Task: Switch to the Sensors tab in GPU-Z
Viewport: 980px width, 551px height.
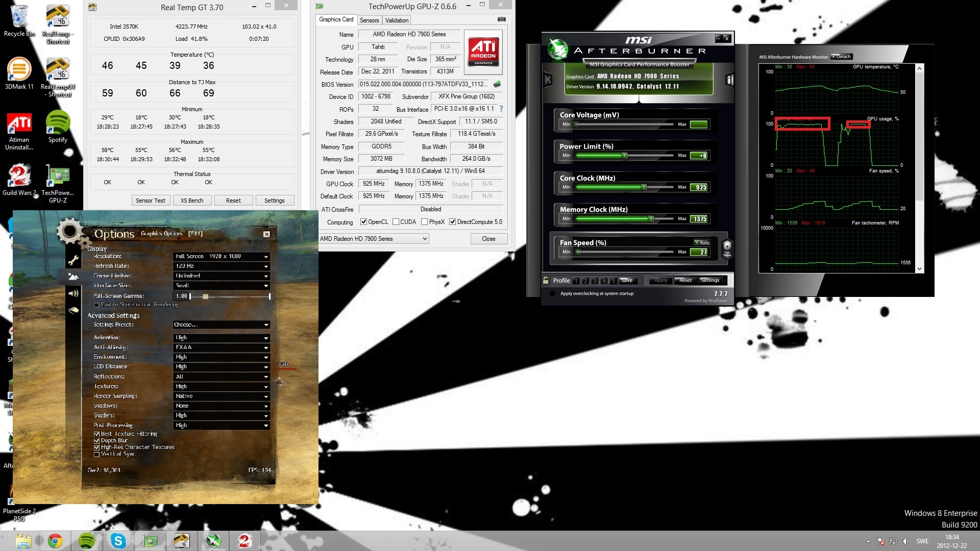Action: pos(369,20)
